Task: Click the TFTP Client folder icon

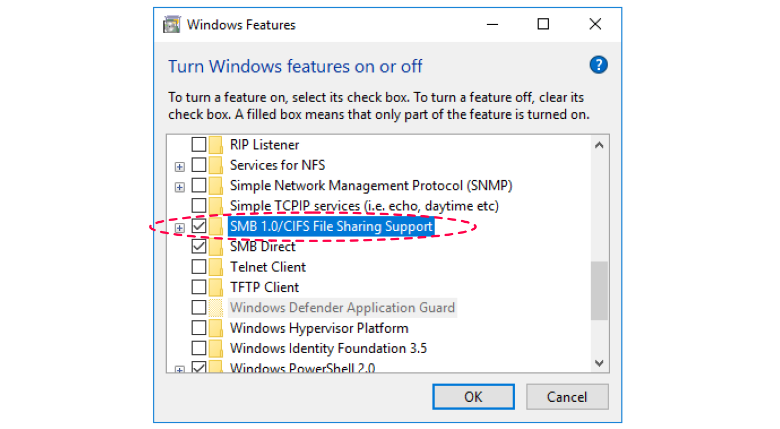Action: (216, 288)
